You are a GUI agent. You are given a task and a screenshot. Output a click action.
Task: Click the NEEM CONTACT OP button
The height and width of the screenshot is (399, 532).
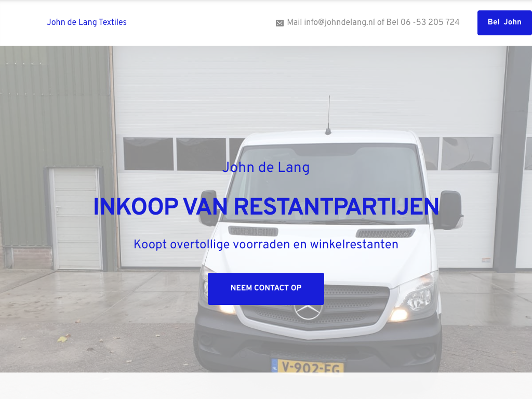click(x=266, y=289)
